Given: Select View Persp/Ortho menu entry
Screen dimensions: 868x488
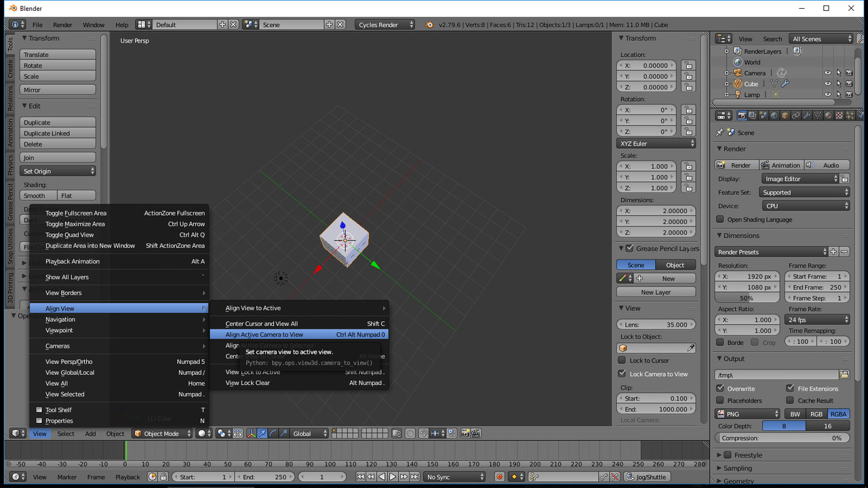Looking at the screenshot, I should [x=119, y=362].
